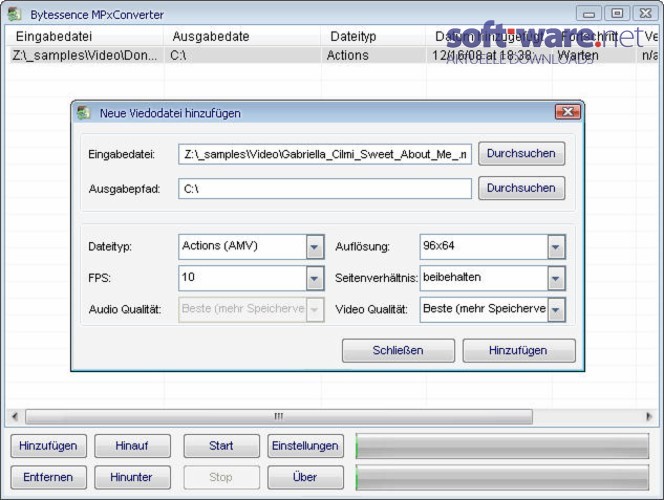Click the Ausgabedate column header

[x=242, y=36]
